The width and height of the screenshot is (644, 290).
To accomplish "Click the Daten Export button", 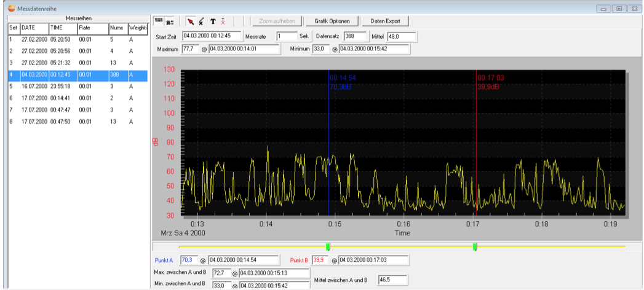I will coord(385,21).
